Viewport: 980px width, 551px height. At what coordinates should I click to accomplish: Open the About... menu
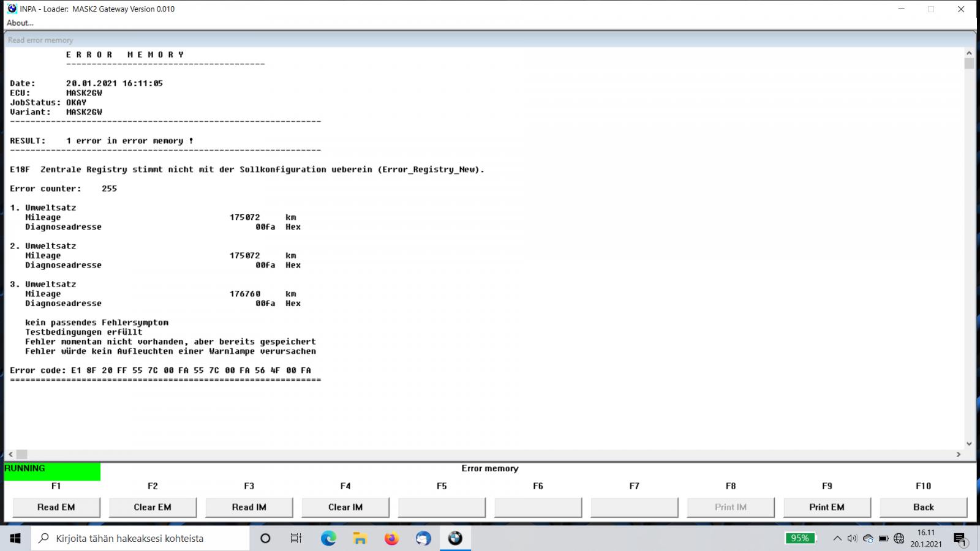20,23
